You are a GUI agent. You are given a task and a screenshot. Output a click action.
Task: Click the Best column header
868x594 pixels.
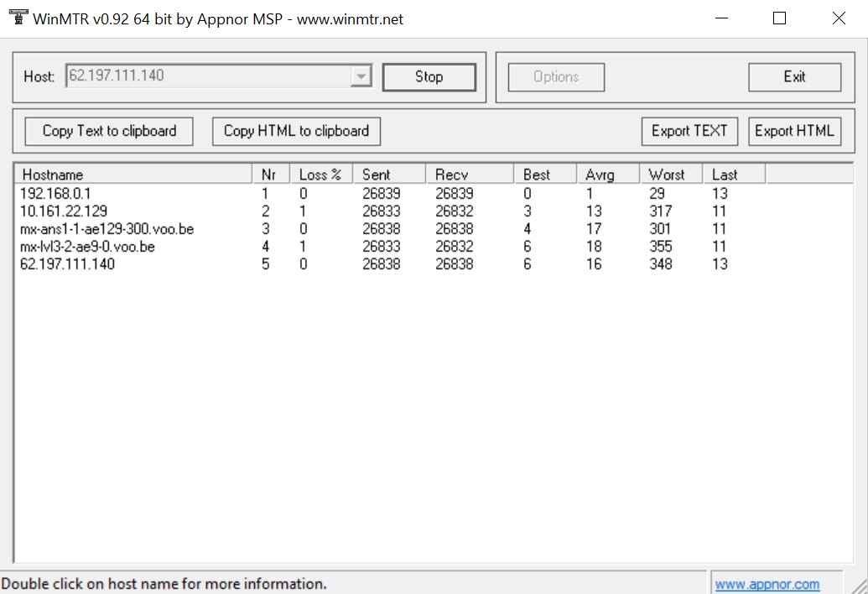[545, 175]
